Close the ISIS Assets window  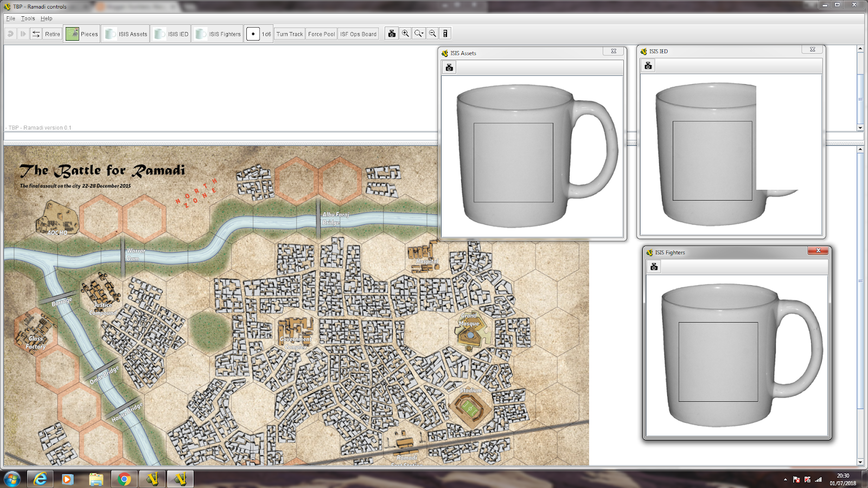point(614,51)
